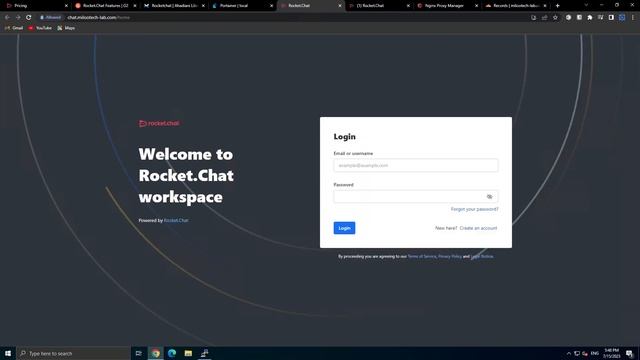640x360 pixels.
Task: Toggle password visibility eye icon
Action: click(x=489, y=197)
